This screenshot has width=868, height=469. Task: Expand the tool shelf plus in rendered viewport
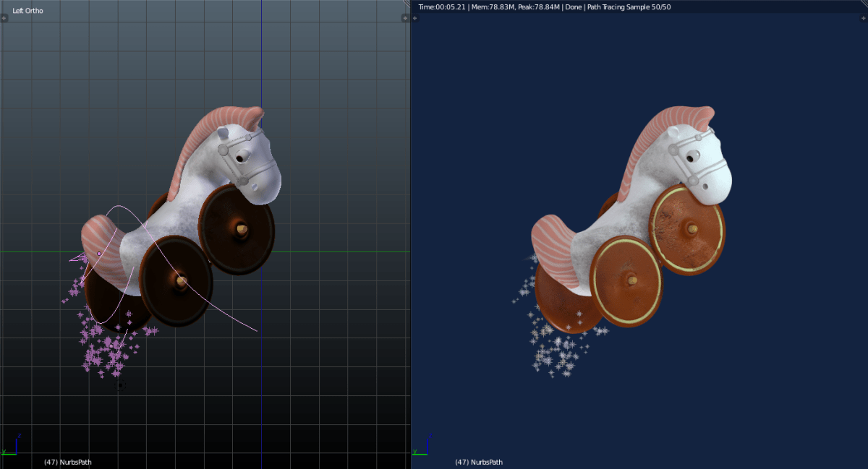[x=415, y=18]
